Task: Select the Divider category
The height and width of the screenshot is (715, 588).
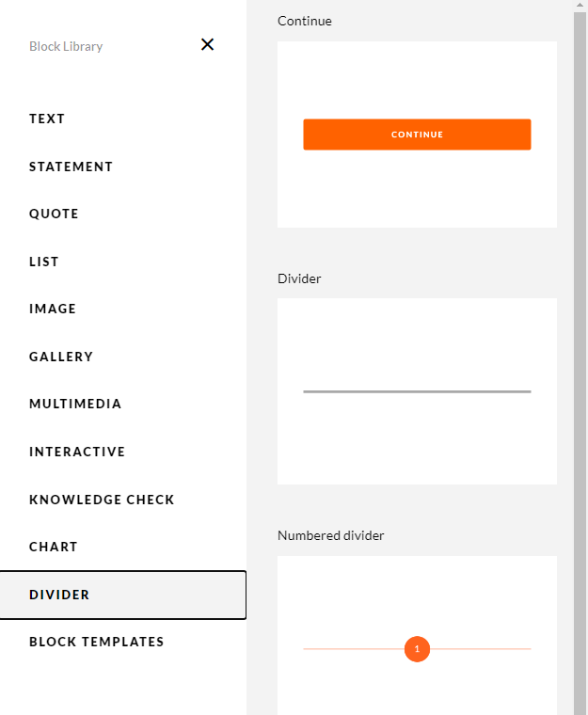Action: tap(59, 595)
